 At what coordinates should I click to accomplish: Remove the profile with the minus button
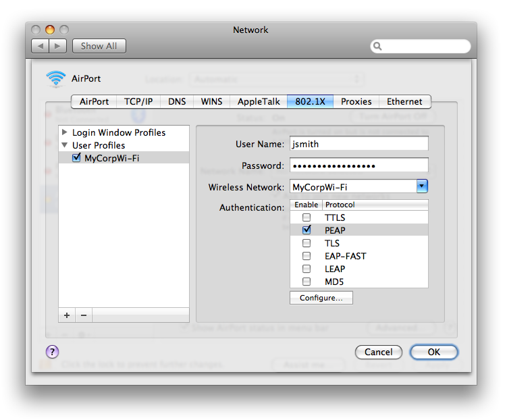tap(84, 315)
